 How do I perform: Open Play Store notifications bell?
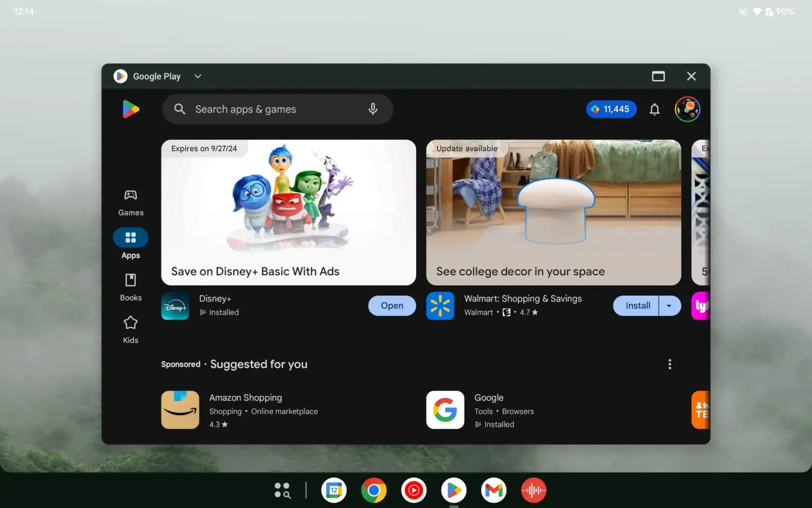point(654,109)
